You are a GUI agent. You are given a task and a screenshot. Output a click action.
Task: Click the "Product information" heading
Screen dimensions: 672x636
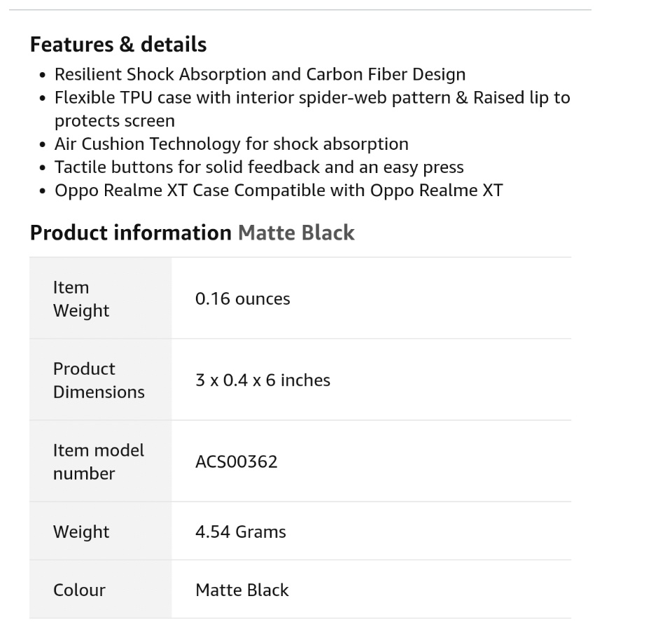130,233
